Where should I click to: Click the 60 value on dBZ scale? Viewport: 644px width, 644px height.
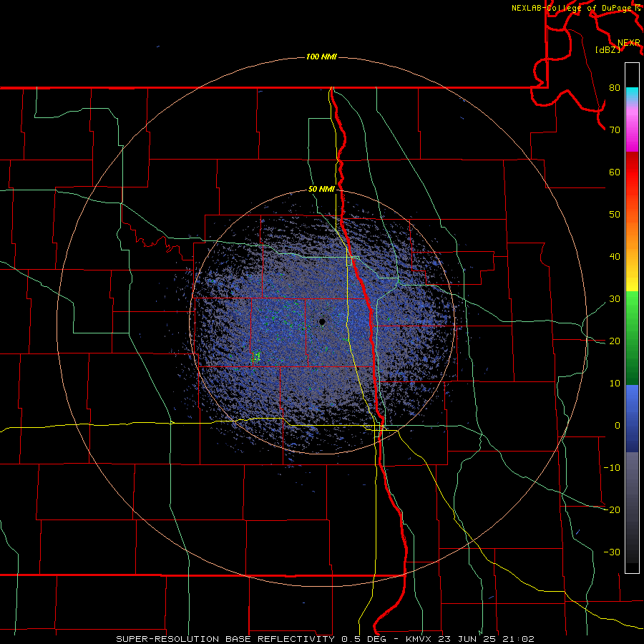click(615, 172)
